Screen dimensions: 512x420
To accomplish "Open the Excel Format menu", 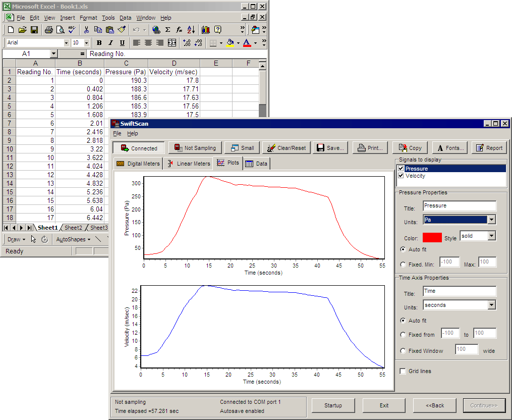I will [88, 18].
